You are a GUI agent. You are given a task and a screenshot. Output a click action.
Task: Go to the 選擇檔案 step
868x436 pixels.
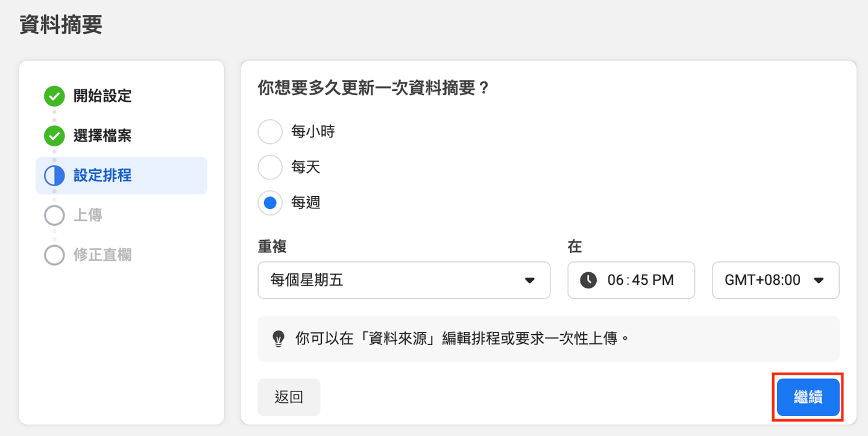(x=102, y=136)
